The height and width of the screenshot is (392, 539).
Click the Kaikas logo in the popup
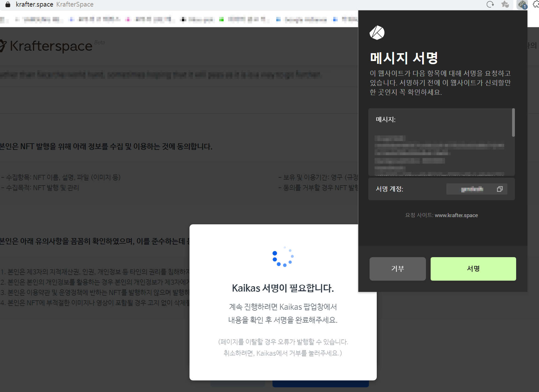(x=377, y=33)
